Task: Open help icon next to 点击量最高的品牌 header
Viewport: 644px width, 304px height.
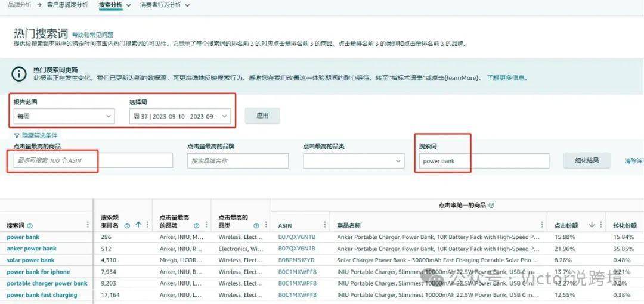Action: (196, 225)
